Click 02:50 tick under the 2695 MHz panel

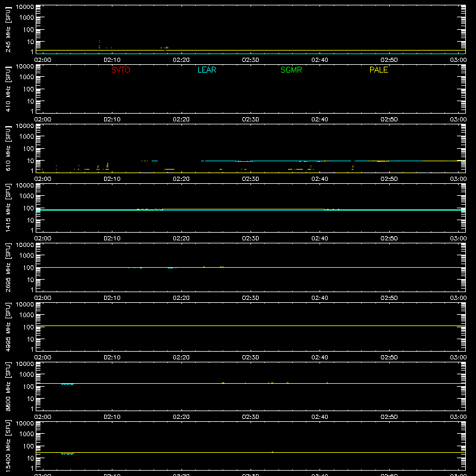point(389,298)
